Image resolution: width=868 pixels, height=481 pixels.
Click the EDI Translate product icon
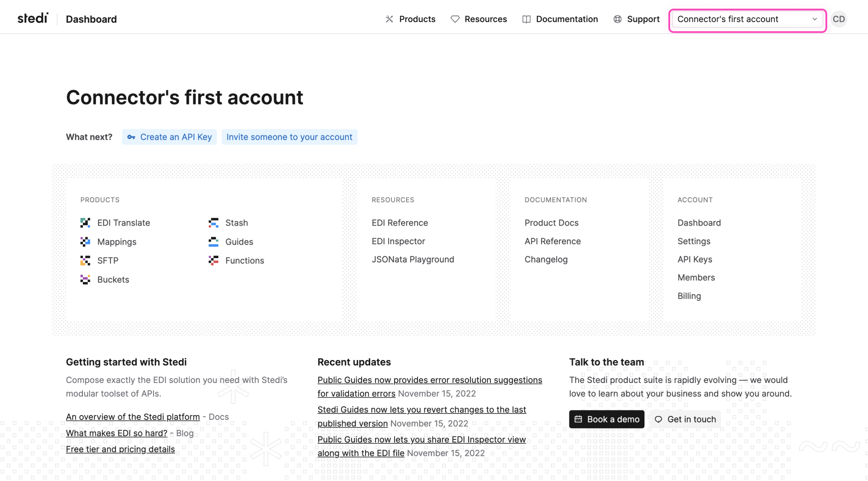[85, 223]
